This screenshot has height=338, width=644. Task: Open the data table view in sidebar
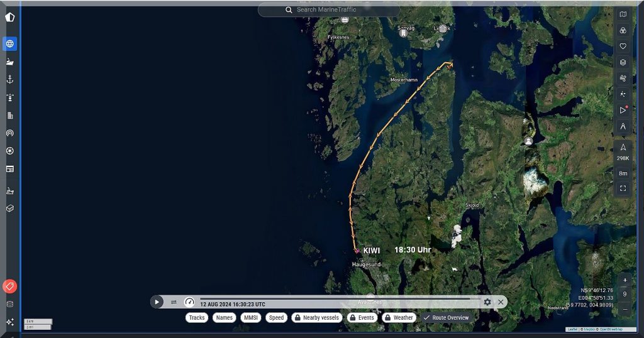coord(9,169)
